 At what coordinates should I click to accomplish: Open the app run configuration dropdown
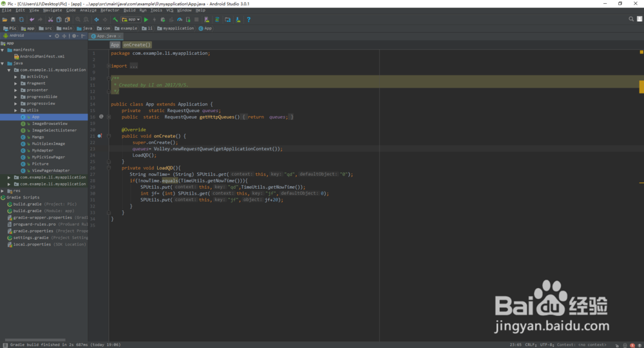(131, 19)
